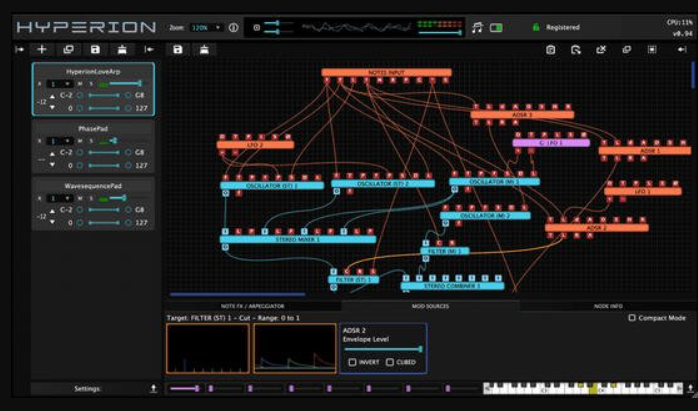Screen dimensions: 698x411
Task: Click the duplicate icon in canvas right toolbar
Action: (x=626, y=49)
